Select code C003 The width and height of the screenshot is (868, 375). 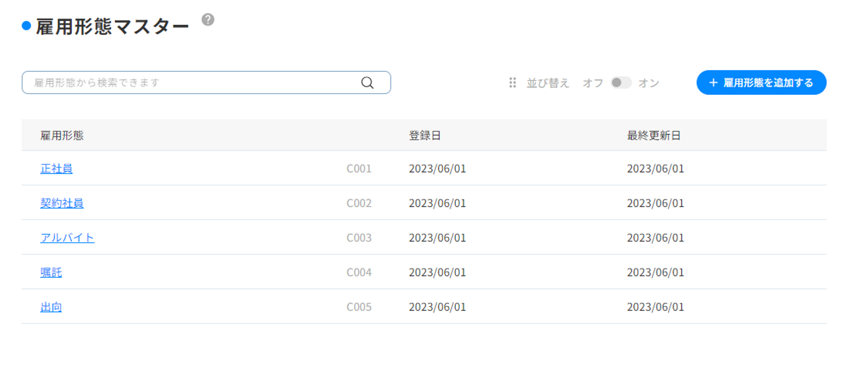pyautogui.click(x=359, y=238)
